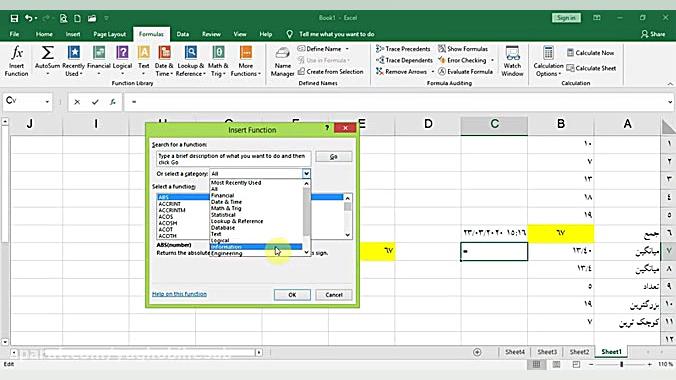Open the Customize Quick Access Toolbar dropdown
The image size is (676, 380).
click(x=106, y=18)
